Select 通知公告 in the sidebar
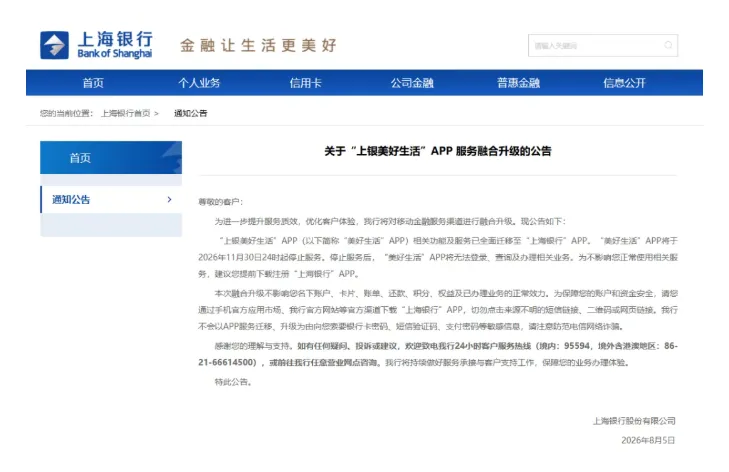Screen dimensions: 729x472 [x=111, y=199]
